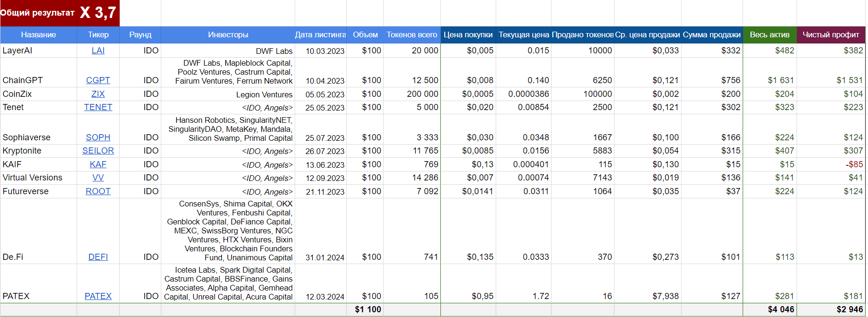Click the KAF ticker link
This screenshot has width=868, height=317.
tap(98, 164)
